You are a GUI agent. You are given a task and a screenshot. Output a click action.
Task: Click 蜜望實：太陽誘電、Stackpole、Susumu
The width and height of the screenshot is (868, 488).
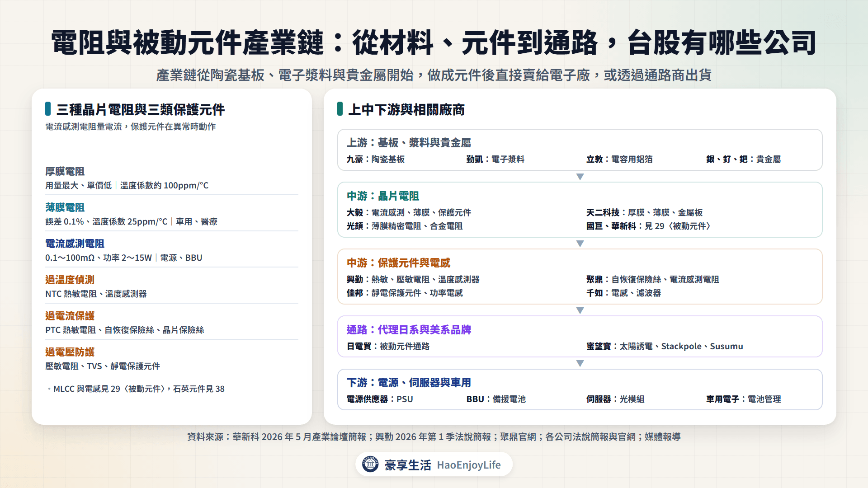pyautogui.click(x=665, y=346)
